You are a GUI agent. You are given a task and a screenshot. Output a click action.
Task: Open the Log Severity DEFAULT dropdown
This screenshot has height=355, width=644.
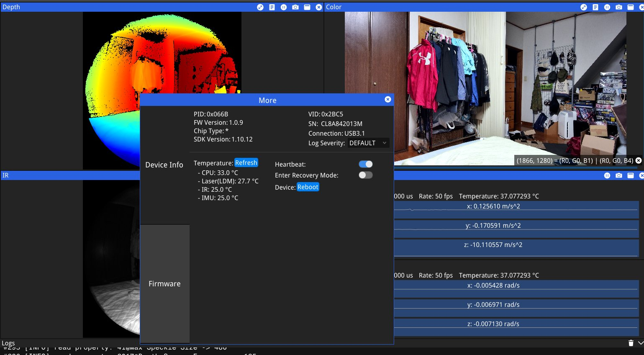point(368,143)
